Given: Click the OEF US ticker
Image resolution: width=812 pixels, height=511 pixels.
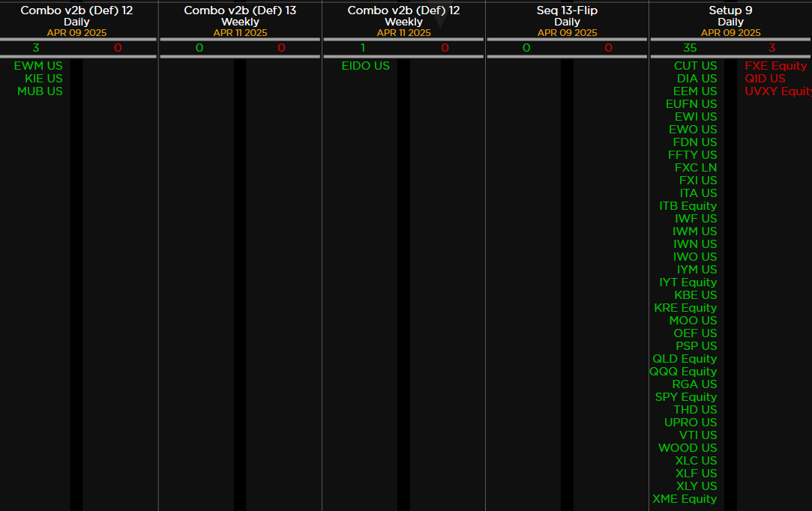Looking at the screenshot, I should coord(696,333).
